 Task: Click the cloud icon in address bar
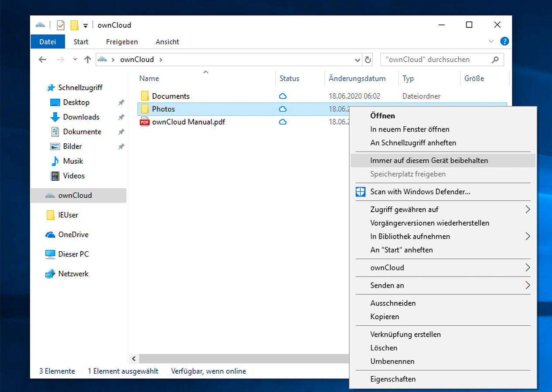pos(102,59)
